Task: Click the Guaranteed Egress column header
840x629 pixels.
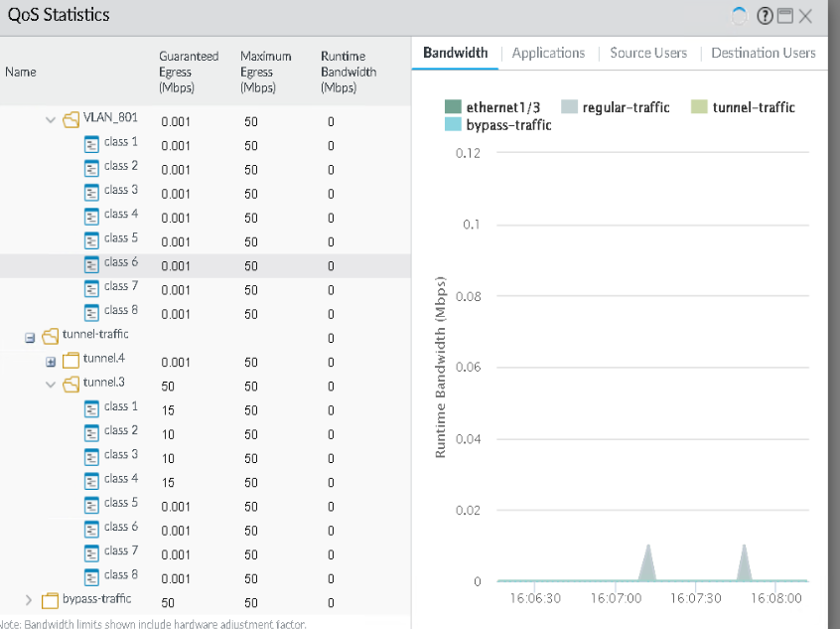Action: [x=188, y=72]
